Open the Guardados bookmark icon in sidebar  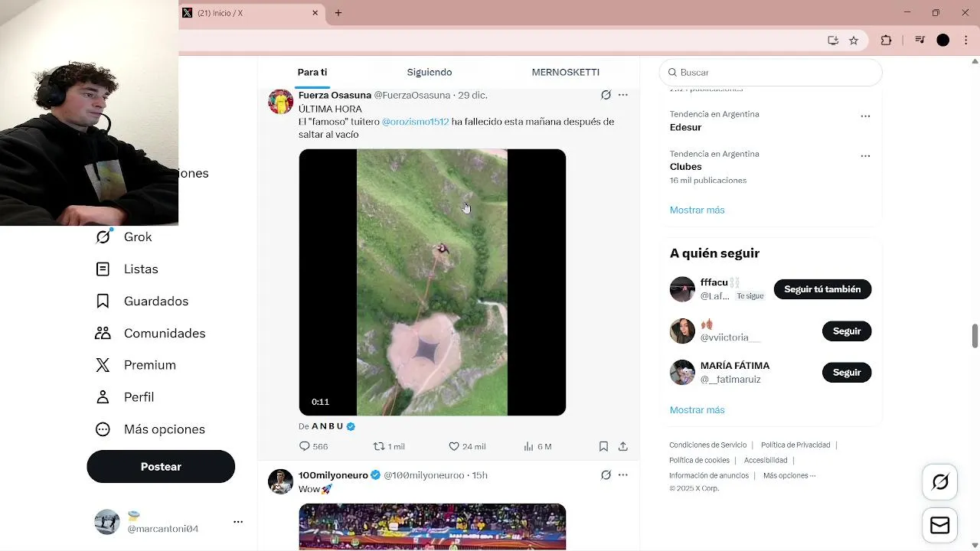point(103,301)
